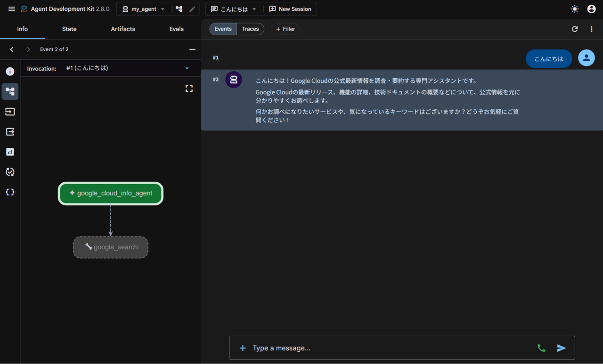The width and height of the screenshot is (603, 364).
Task: Open the user account menu
Action: point(592,9)
